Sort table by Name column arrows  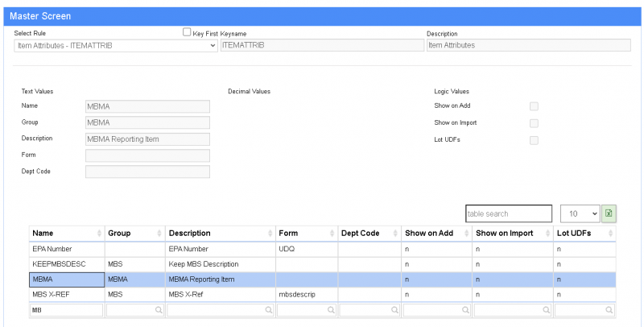[100, 234]
